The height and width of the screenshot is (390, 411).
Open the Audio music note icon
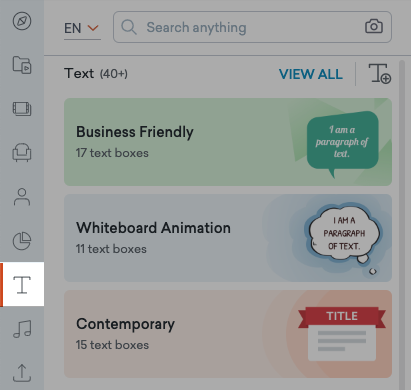(x=22, y=329)
